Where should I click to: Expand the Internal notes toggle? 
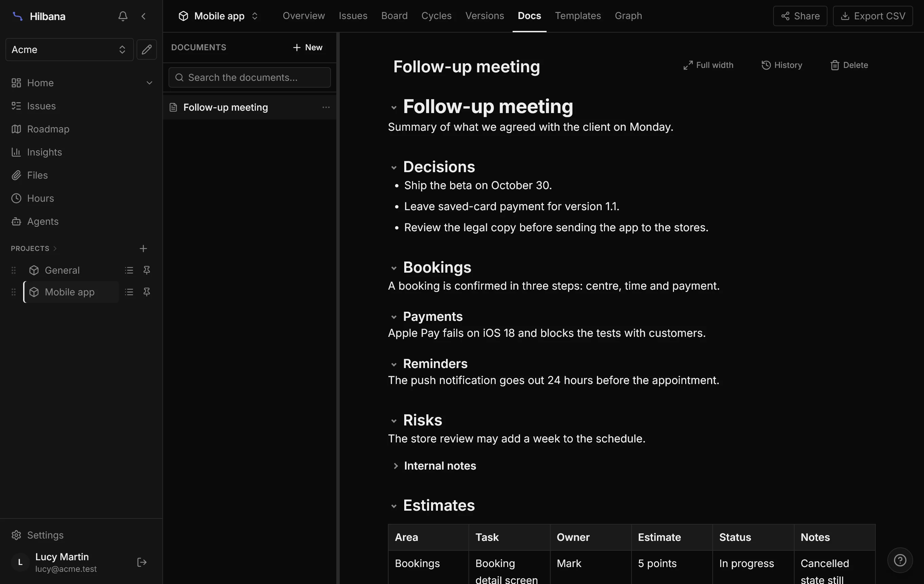click(x=396, y=466)
